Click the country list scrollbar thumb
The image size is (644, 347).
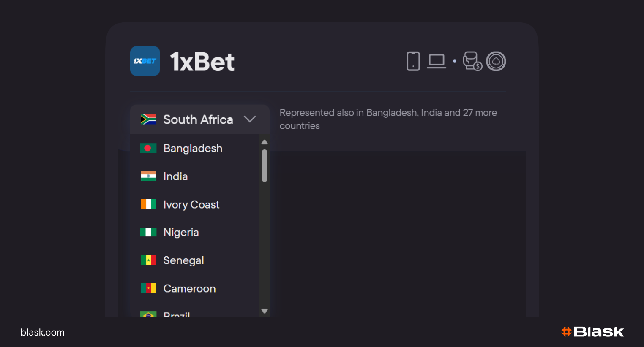click(265, 165)
